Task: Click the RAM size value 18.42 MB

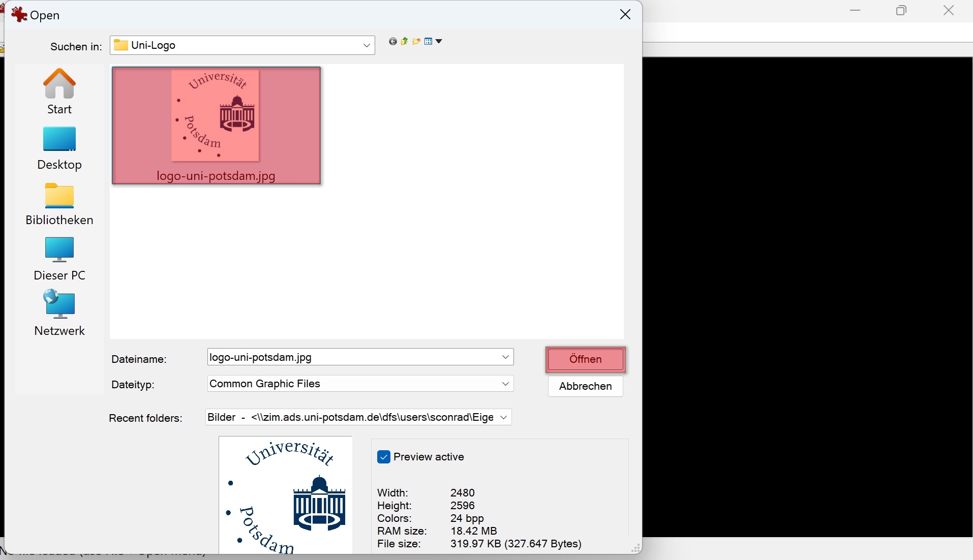Action: (474, 531)
